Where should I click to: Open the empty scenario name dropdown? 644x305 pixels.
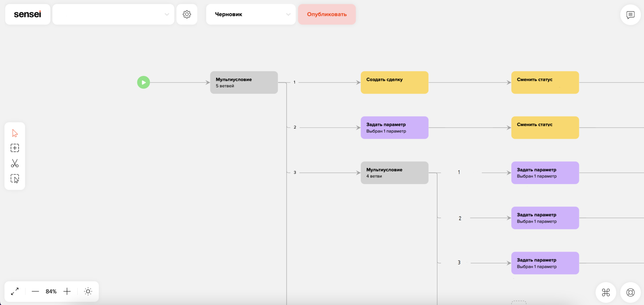113,14
